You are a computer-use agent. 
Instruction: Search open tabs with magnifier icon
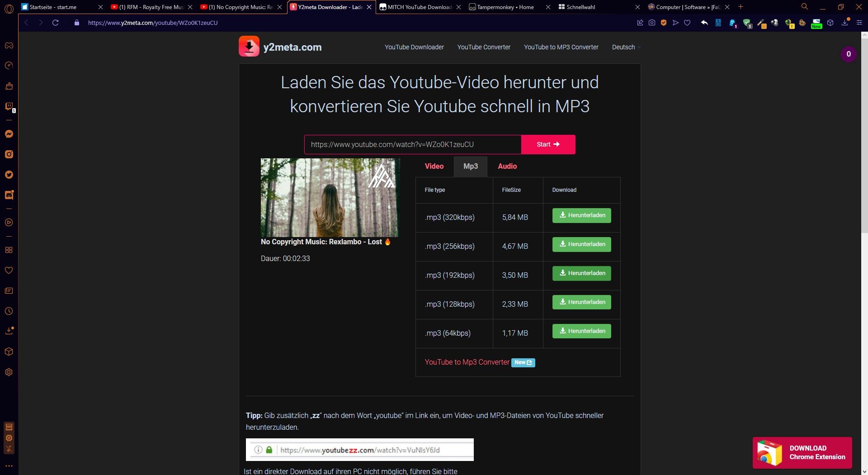(x=804, y=7)
